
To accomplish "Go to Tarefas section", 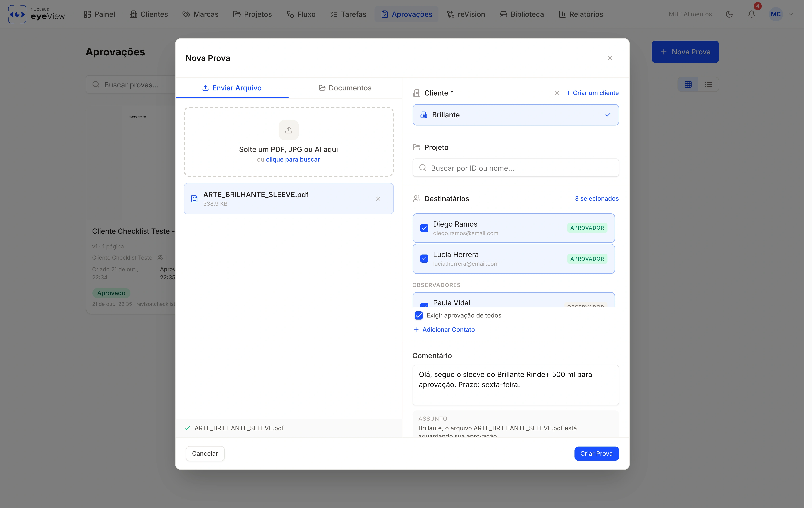I will 348,14.
